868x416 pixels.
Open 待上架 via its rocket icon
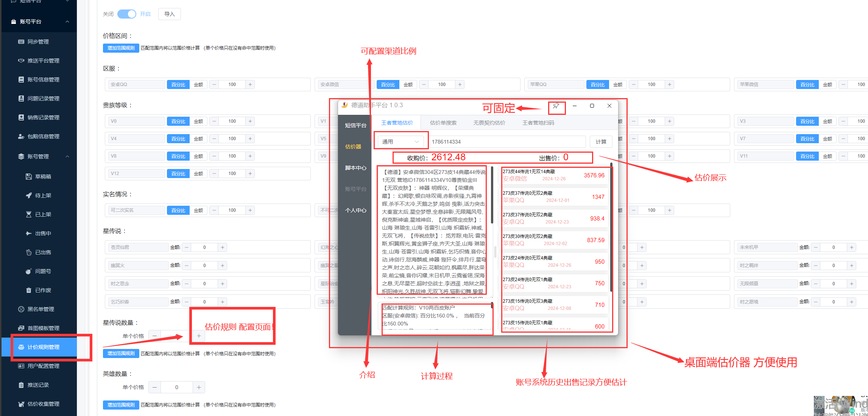(x=29, y=195)
